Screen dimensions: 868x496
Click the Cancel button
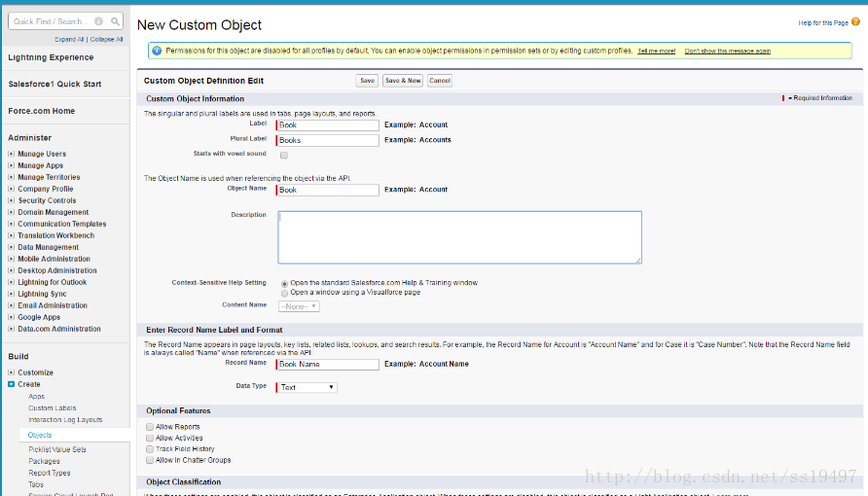click(440, 81)
